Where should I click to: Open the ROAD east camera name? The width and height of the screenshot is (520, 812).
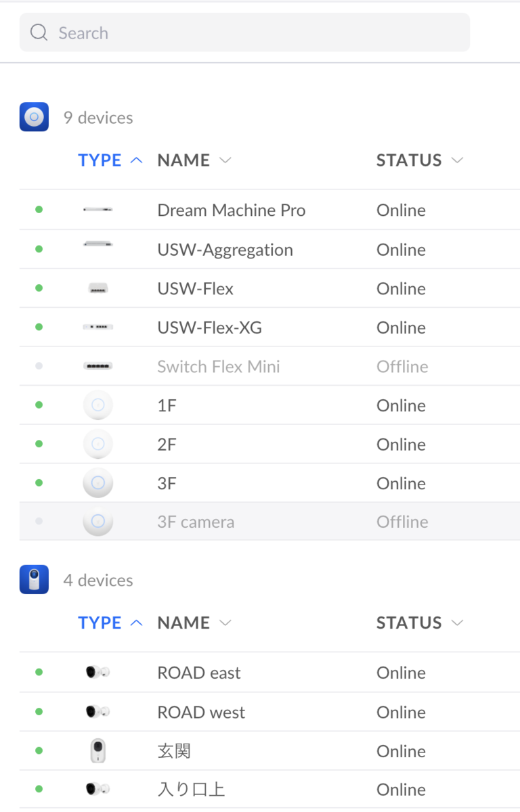199,673
